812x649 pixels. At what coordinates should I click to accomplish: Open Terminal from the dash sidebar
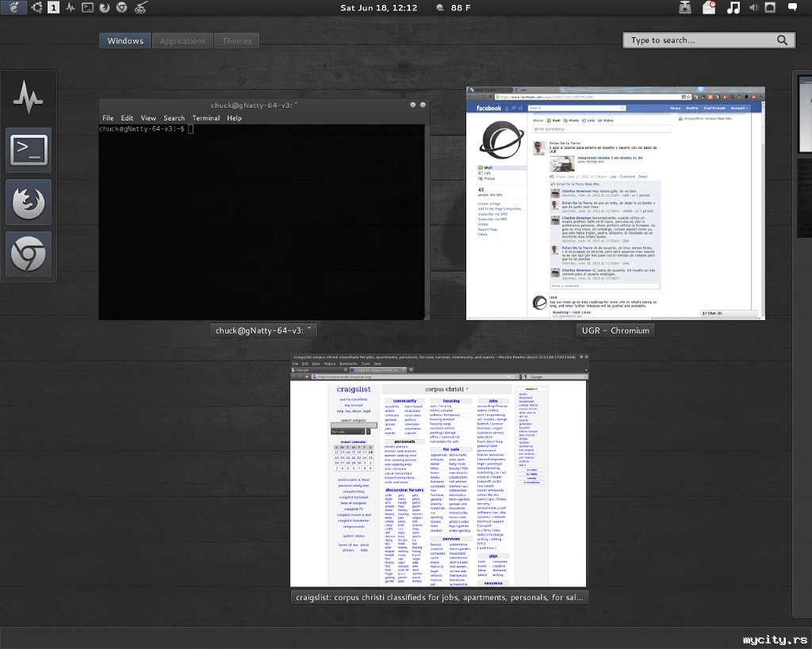(x=29, y=150)
